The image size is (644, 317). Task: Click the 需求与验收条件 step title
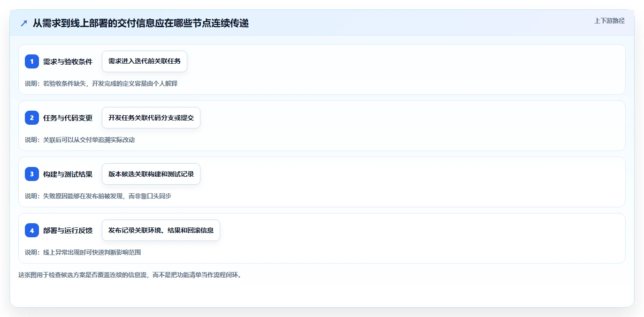pos(68,61)
